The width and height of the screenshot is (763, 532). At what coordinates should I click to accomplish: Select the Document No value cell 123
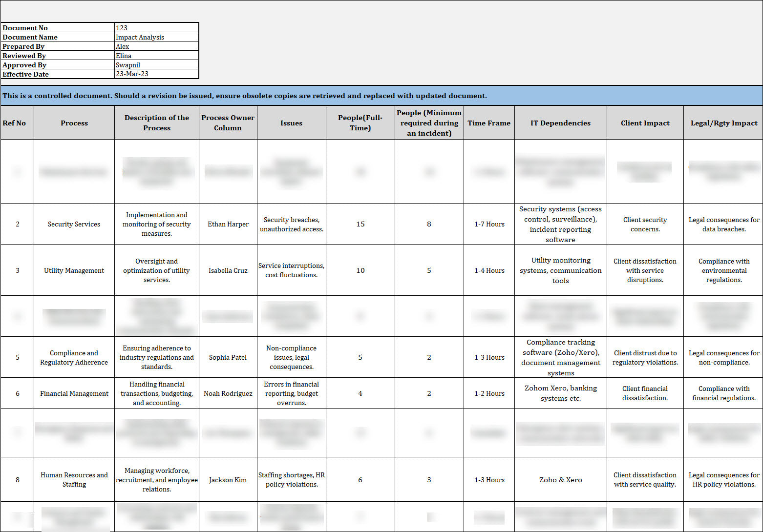pos(156,28)
